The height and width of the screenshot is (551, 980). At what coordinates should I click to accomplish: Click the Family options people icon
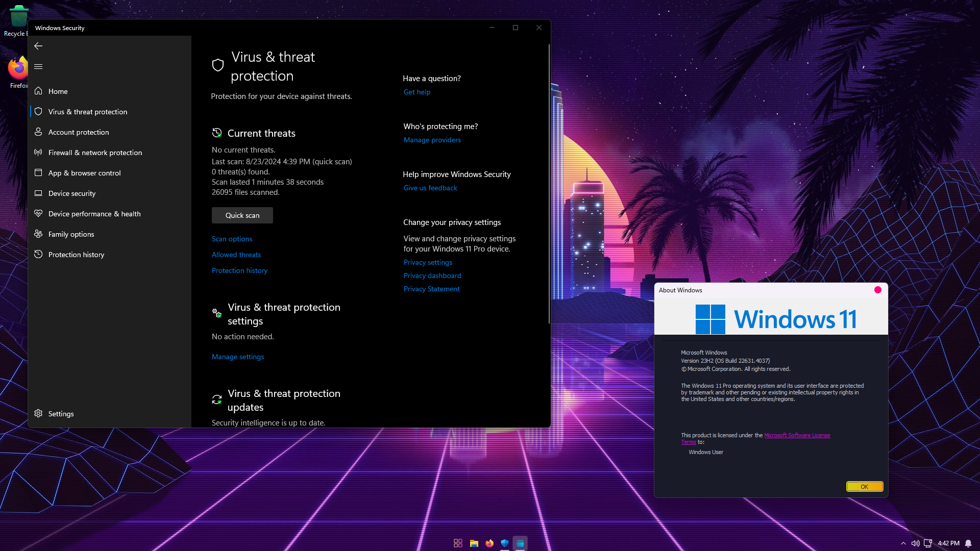[38, 234]
